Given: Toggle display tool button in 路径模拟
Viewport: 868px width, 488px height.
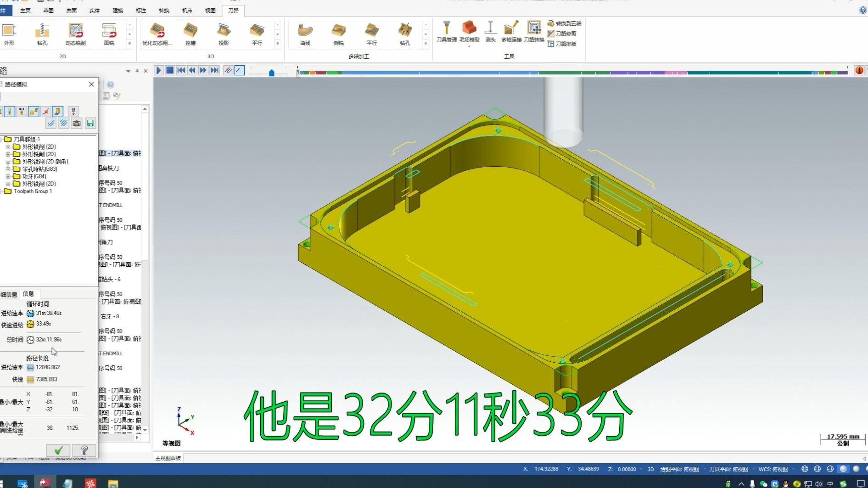Looking at the screenshot, I should click(x=10, y=111).
